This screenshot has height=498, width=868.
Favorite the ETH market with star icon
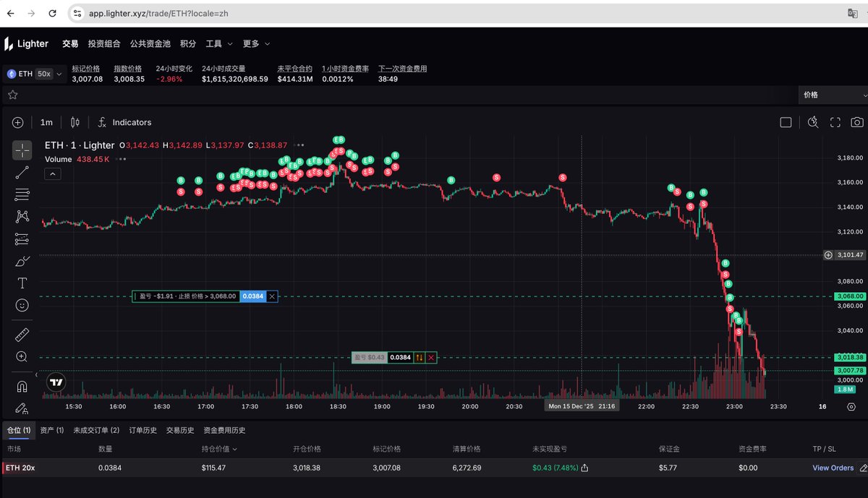12,95
